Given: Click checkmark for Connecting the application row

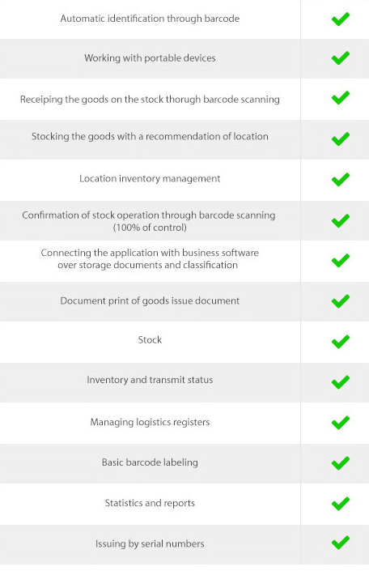Looking at the screenshot, I should [x=341, y=261].
